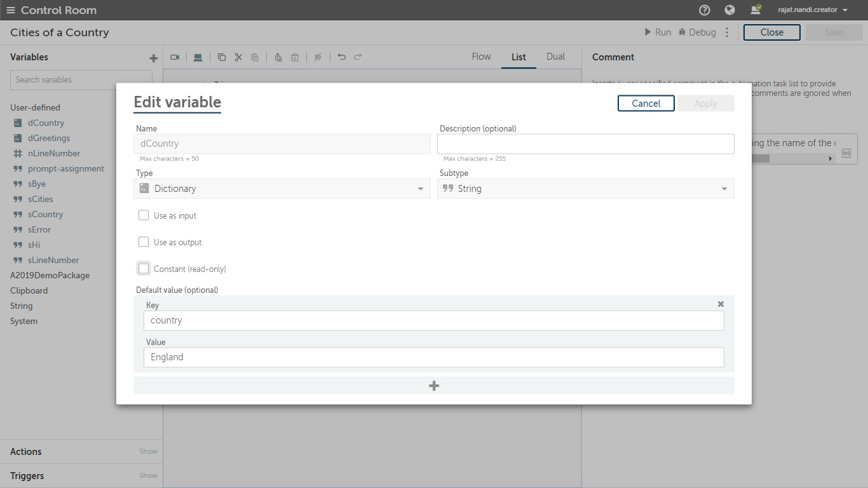This screenshot has width=868, height=488.
Task: Open the Type dropdown showing Dictionary
Action: pyautogui.click(x=281, y=189)
